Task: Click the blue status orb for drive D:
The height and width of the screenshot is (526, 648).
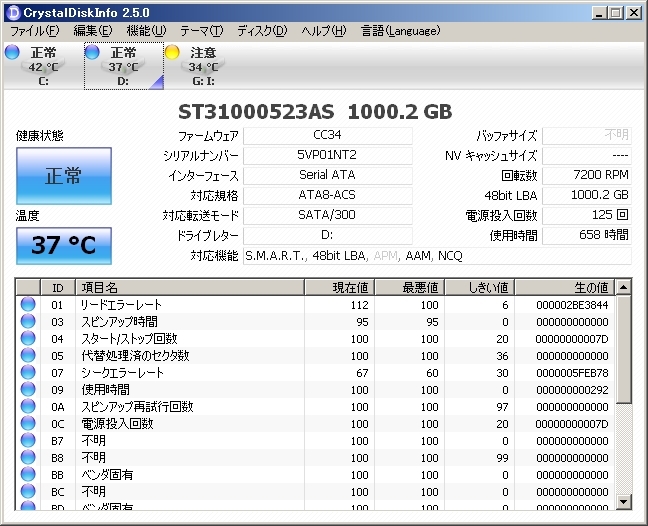Action: [92, 52]
